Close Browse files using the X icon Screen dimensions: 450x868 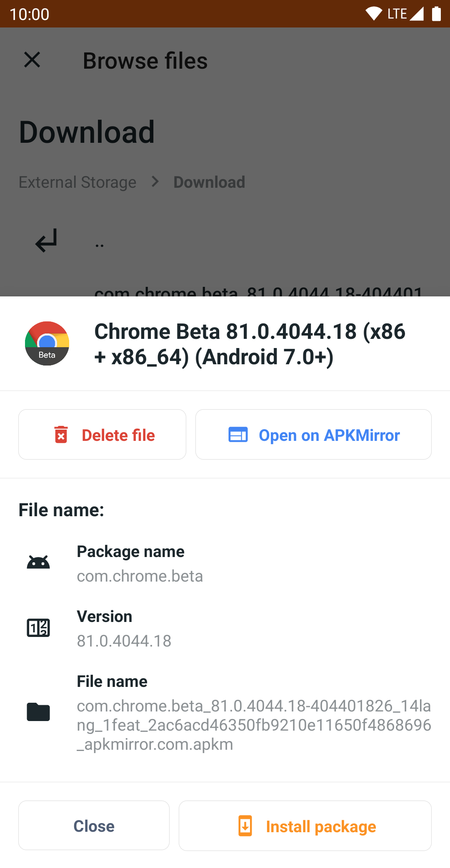coord(32,60)
